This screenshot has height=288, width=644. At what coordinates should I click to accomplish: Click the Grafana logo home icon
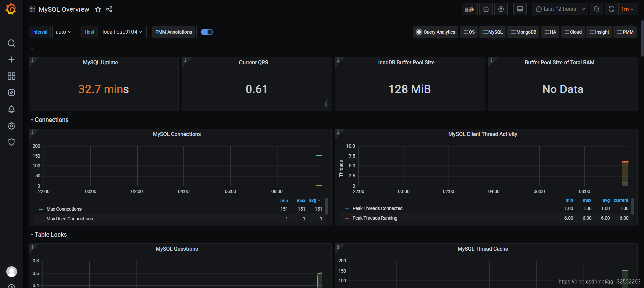tap(11, 9)
